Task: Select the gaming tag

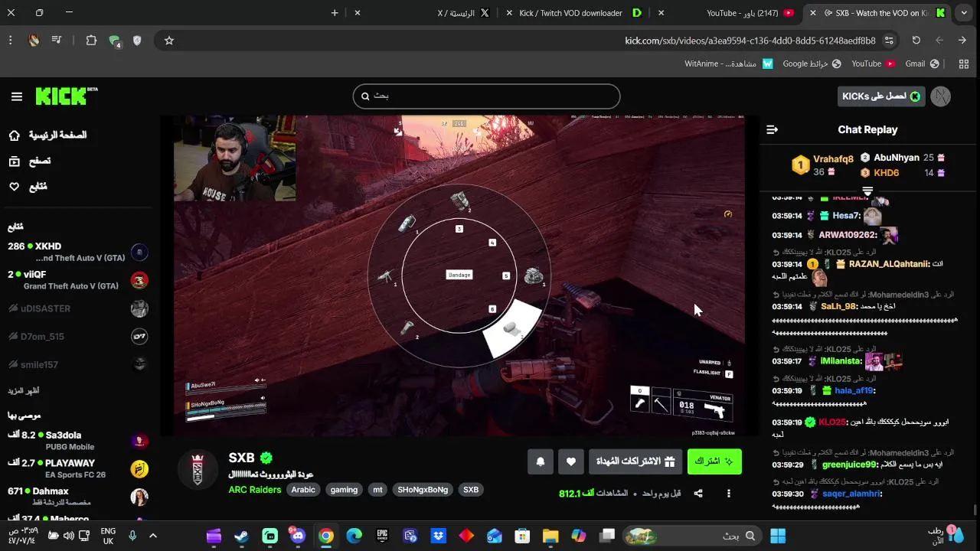Action: (344, 490)
